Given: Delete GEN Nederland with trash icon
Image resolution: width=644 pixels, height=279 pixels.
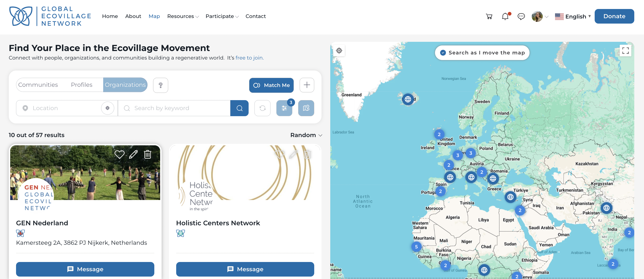Looking at the screenshot, I should pyautogui.click(x=148, y=154).
